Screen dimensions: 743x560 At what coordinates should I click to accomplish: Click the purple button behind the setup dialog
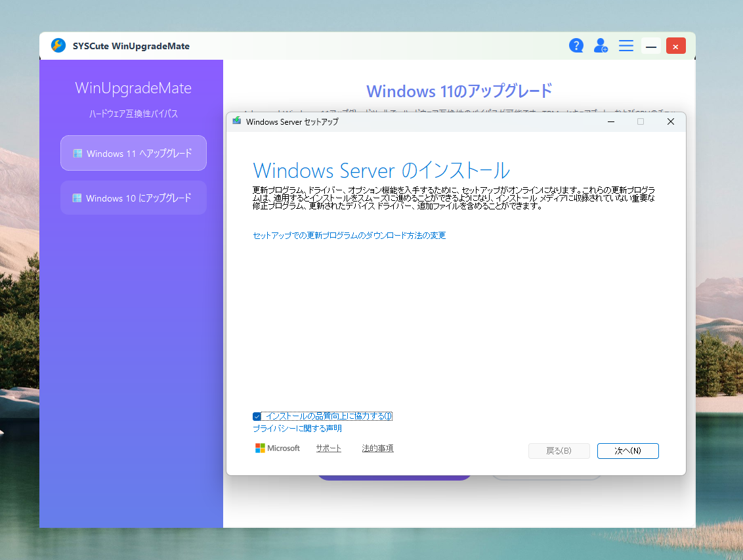click(x=394, y=476)
